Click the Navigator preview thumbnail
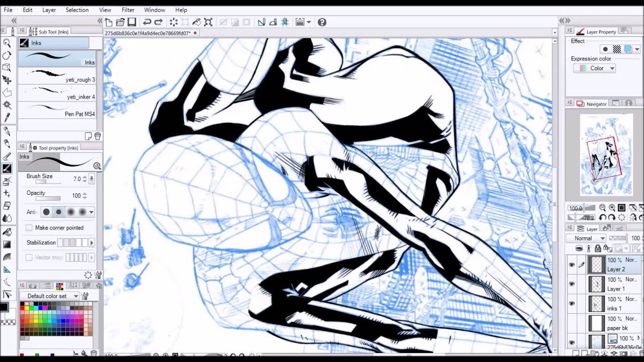Viewport: 644px width, 362px height. click(606, 154)
